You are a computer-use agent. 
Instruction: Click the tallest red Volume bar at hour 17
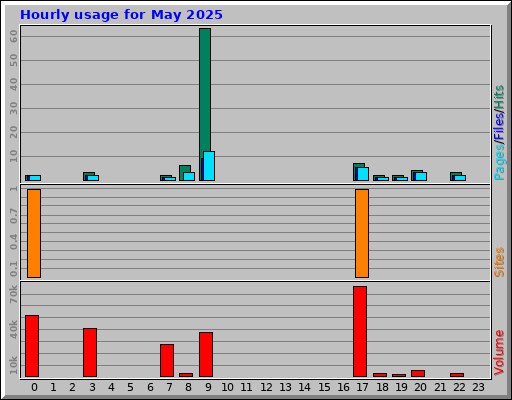(360, 331)
